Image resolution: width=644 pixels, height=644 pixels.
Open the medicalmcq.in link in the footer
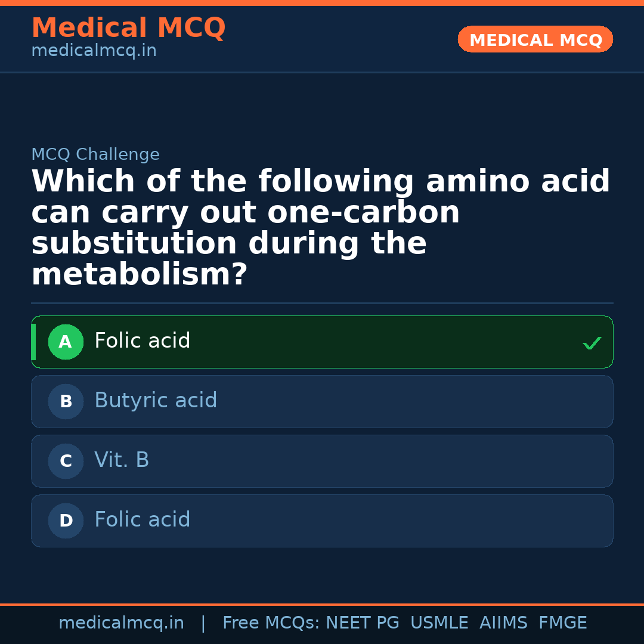pyautogui.click(x=121, y=623)
